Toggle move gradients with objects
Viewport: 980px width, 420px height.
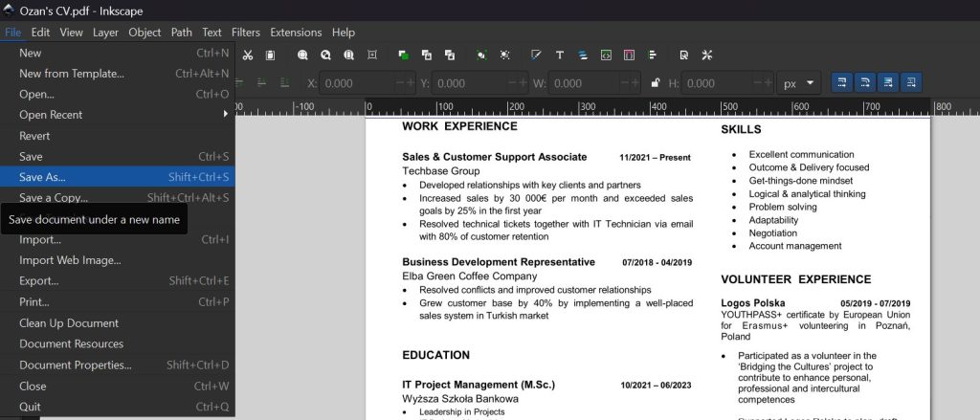pos(887,82)
